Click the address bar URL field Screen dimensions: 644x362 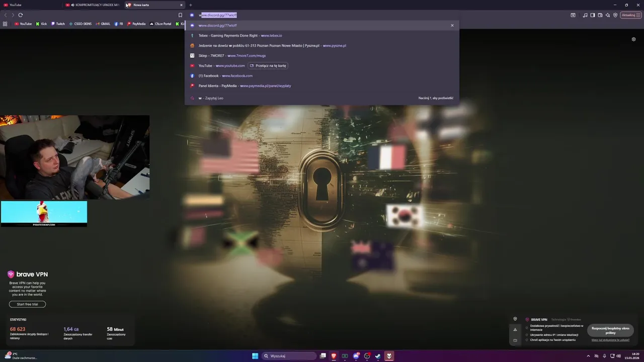(x=322, y=15)
